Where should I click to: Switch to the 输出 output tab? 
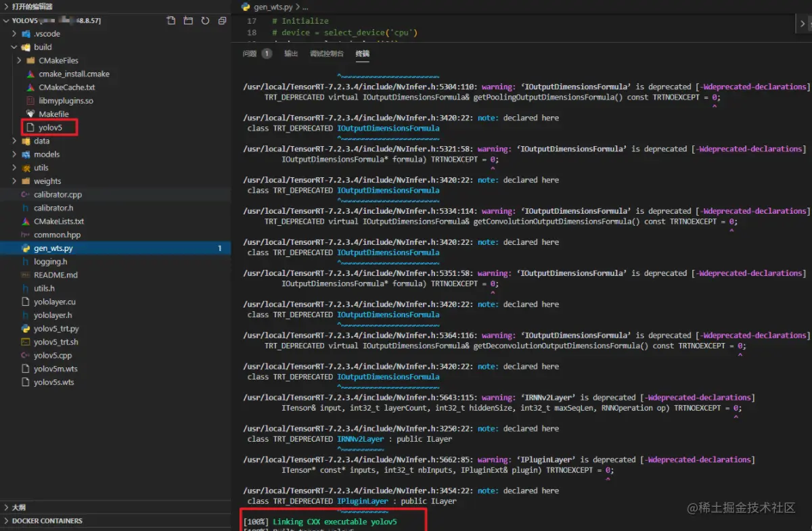[x=291, y=53]
